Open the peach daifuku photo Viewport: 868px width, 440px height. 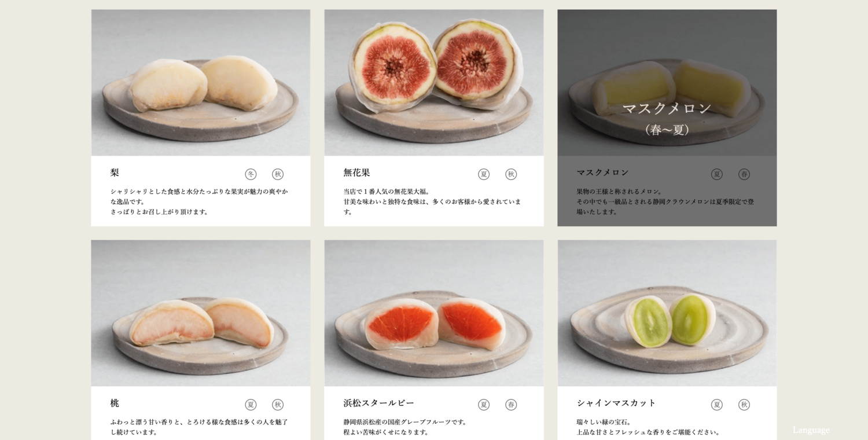click(201, 313)
